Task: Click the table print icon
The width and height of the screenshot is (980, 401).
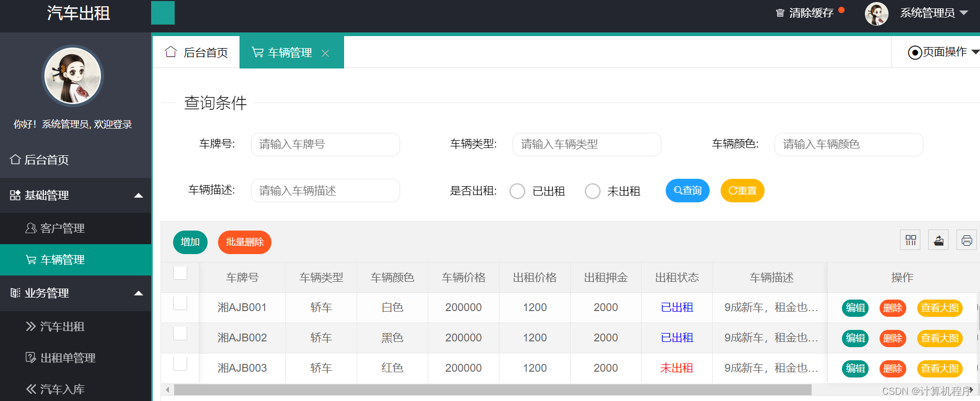Action: click(966, 240)
